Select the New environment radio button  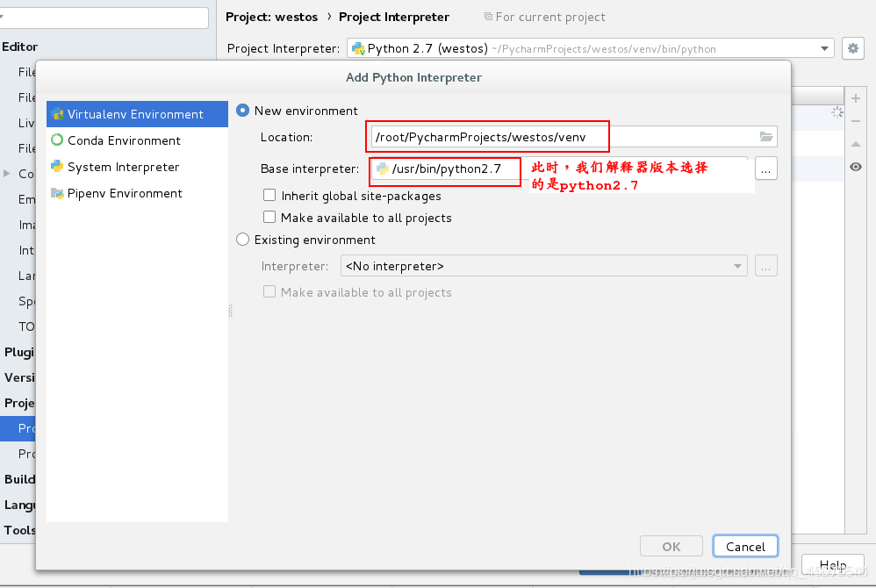pos(242,111)
